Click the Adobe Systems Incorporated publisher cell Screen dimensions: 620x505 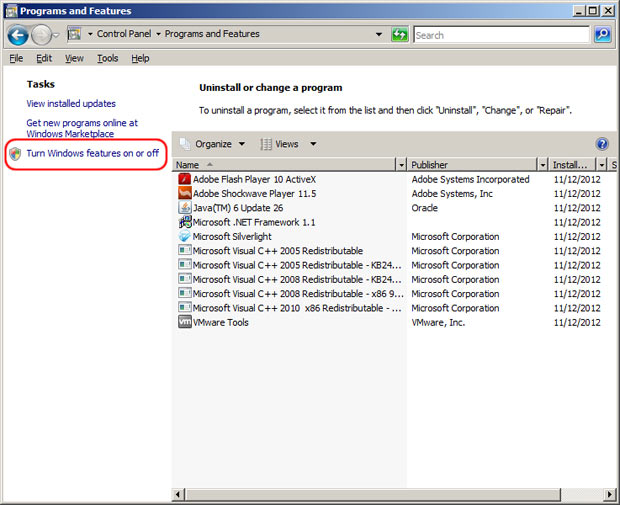point(471,179)
